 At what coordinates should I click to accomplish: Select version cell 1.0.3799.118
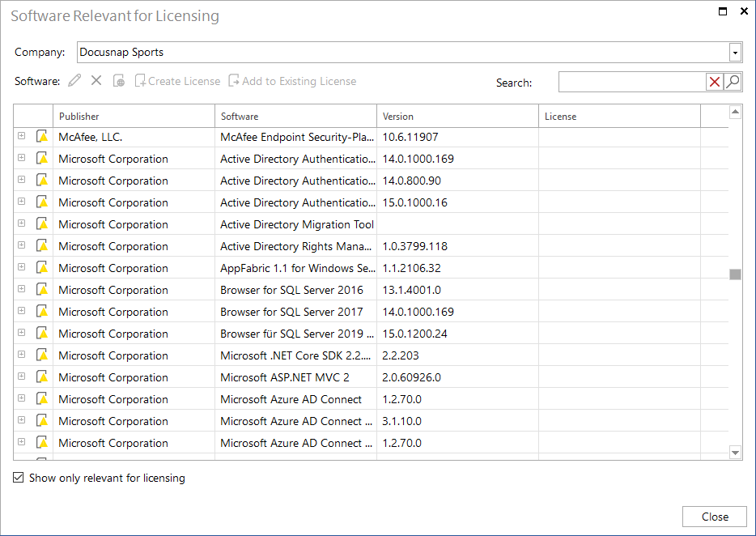click(x=457, y=246)
